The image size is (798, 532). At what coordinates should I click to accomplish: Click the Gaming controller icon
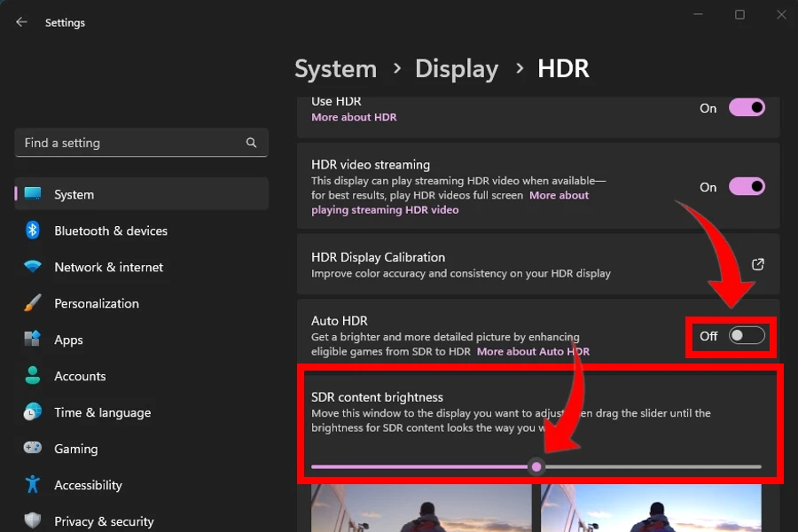pyautogui.click(x=33, y=448)
